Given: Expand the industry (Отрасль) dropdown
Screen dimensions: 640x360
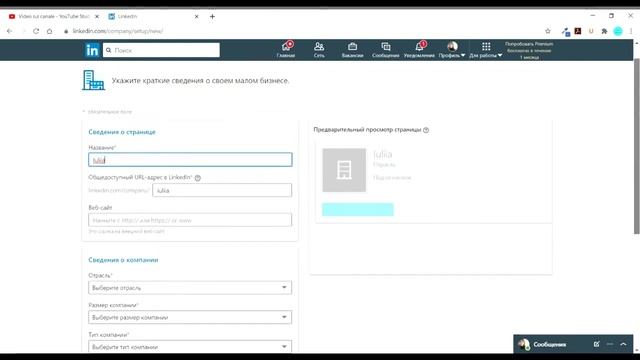Looking at the screenshot, I should point(190,288).
